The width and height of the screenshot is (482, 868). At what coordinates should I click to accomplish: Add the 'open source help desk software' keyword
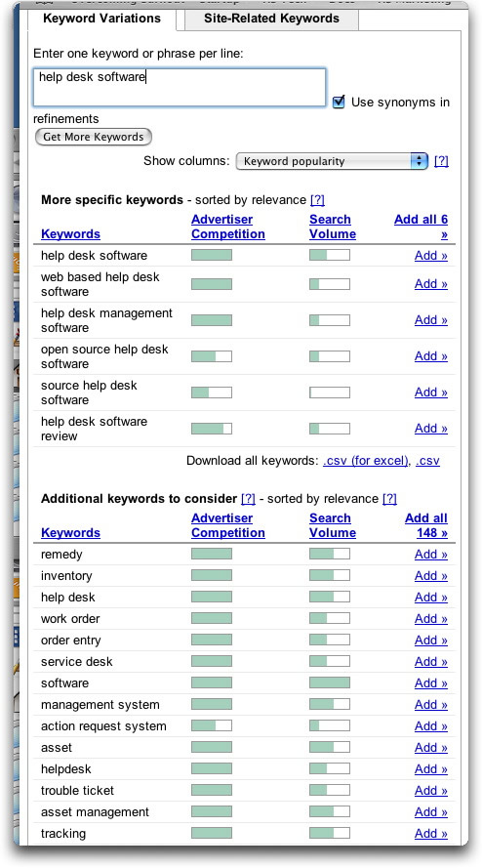point(430,356)
